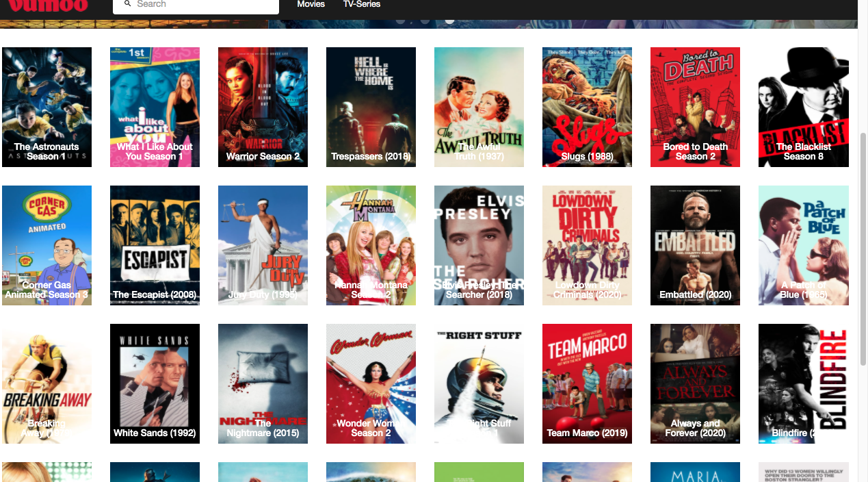Open The Right Stuff poster
This screenshot has height=482, width=868.
[x=479, y=383]
